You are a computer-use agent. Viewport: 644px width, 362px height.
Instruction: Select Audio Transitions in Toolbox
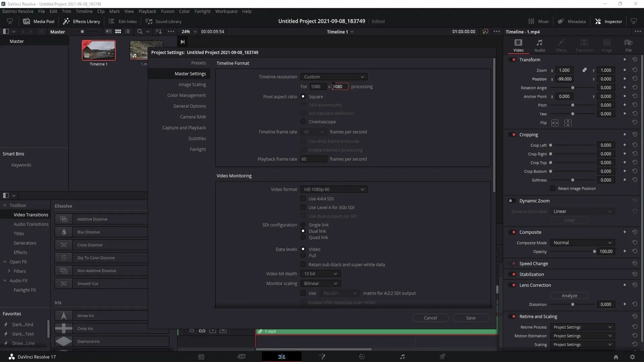coord(31,224)
